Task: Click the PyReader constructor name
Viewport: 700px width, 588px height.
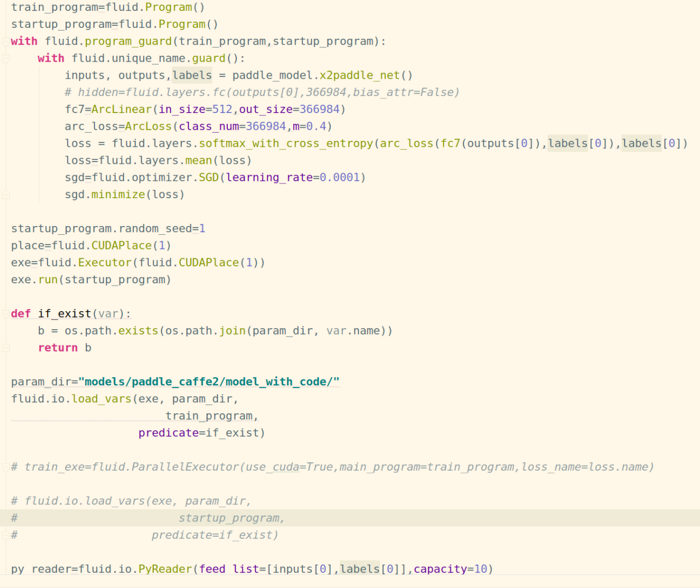Action: pyautogui.click(x=164, y=568)
